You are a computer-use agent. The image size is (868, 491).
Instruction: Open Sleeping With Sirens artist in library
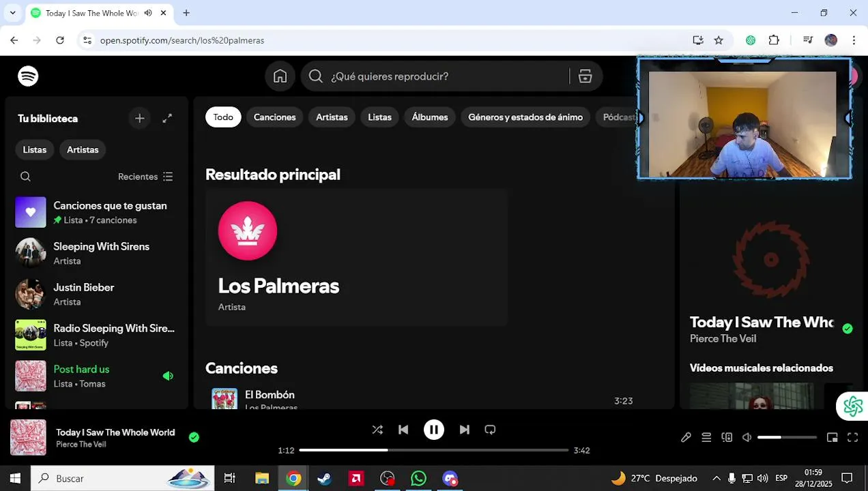[x=96, y=254]
